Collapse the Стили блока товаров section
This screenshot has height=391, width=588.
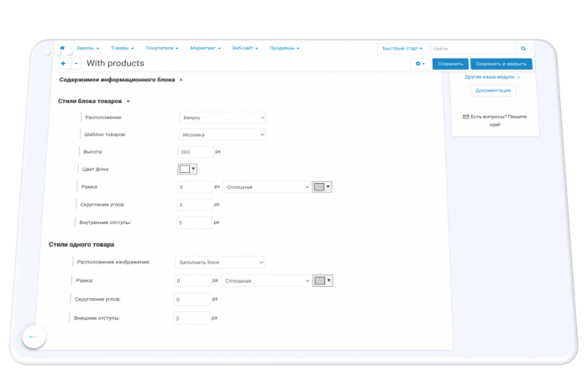click(x=94, y=102)
